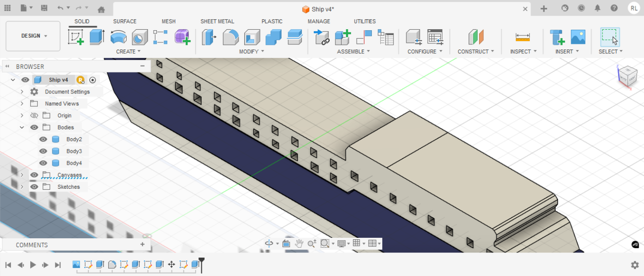The width and height of the screenshot is (644, 276).
Task: Toggle visibility of Body4
Action: 43,163
